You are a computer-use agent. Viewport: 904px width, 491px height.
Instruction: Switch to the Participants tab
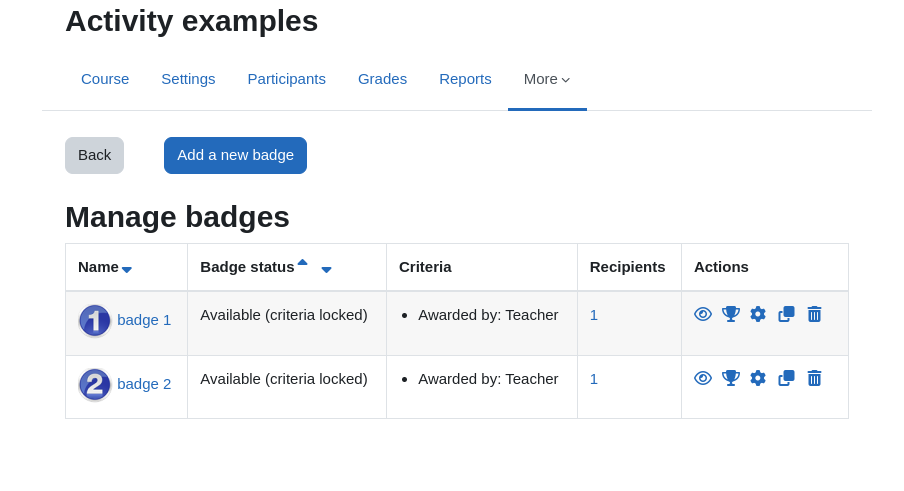tap(287, 79)
